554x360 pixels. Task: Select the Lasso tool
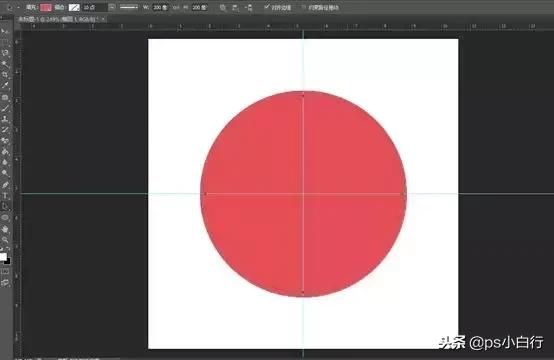pyautogui.click(x=5, y=53)
